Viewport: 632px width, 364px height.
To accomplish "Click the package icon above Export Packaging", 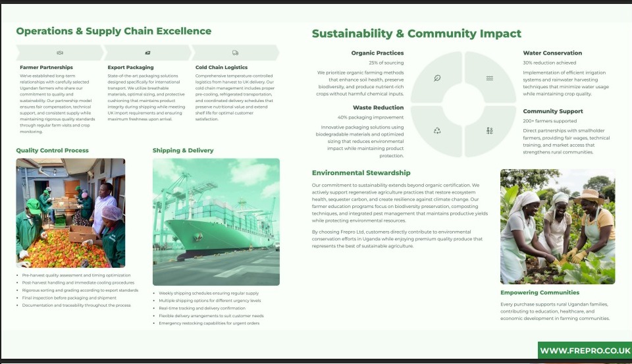I will 147,53.
